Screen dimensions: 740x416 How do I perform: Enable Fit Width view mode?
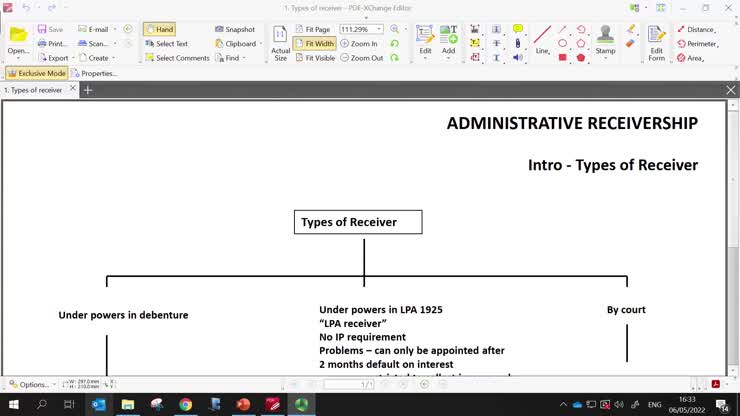pyautogui.click(x=314, y=44)
